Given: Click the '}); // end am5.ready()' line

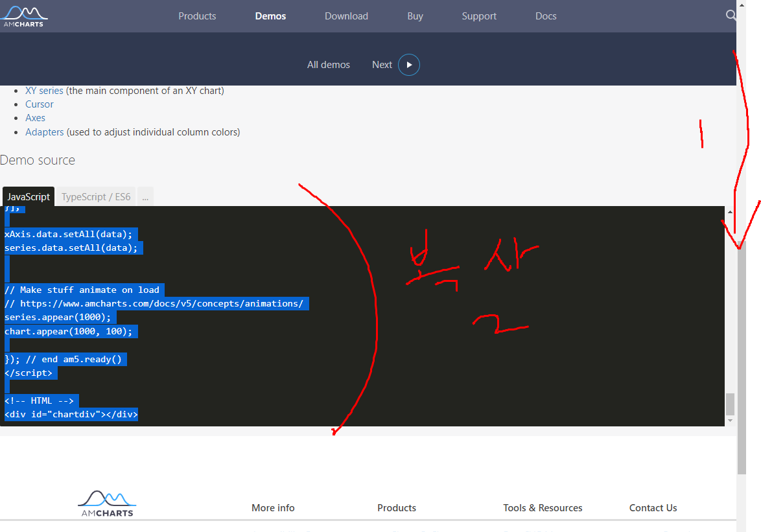Looking at the screenshot, I should click(63, 360).
